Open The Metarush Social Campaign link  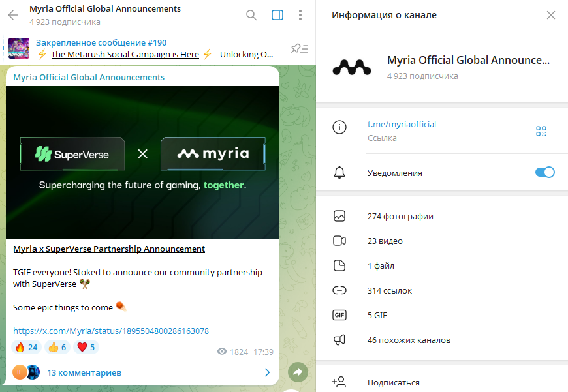tap(125, 54)
